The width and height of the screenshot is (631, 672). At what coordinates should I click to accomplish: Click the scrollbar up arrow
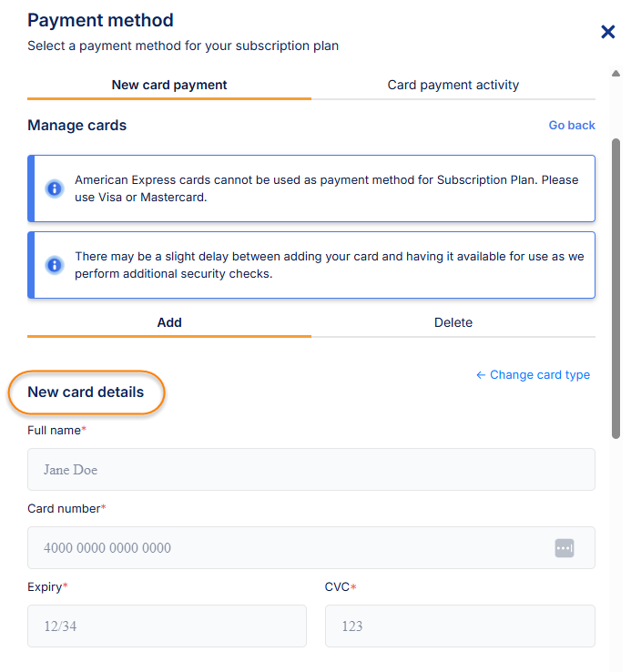[x=616, y=73]
